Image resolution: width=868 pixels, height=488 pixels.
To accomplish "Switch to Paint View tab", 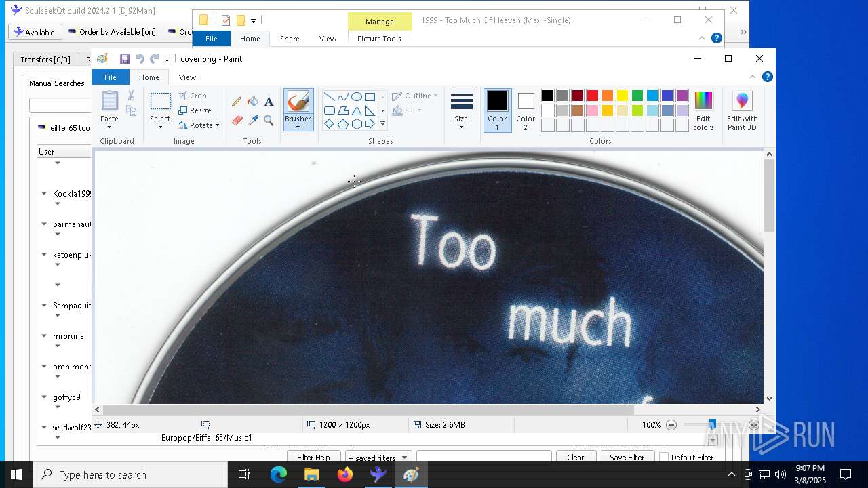I will click(x=187, y=77).
